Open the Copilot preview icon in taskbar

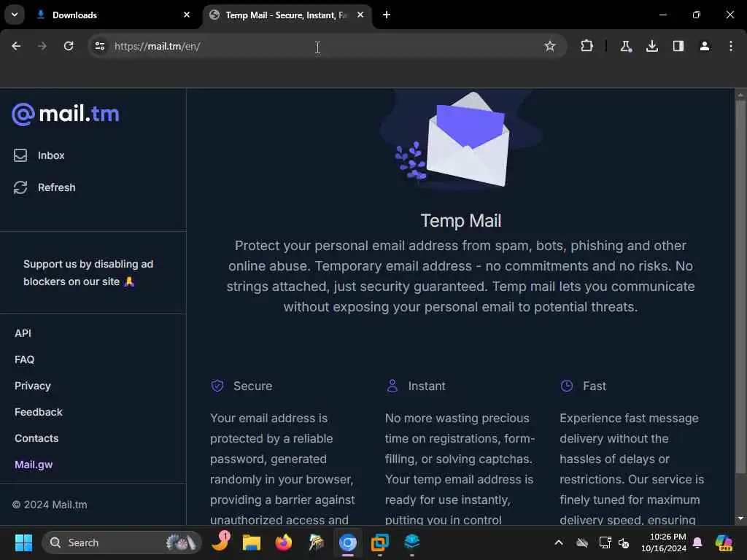pos(724,542)
